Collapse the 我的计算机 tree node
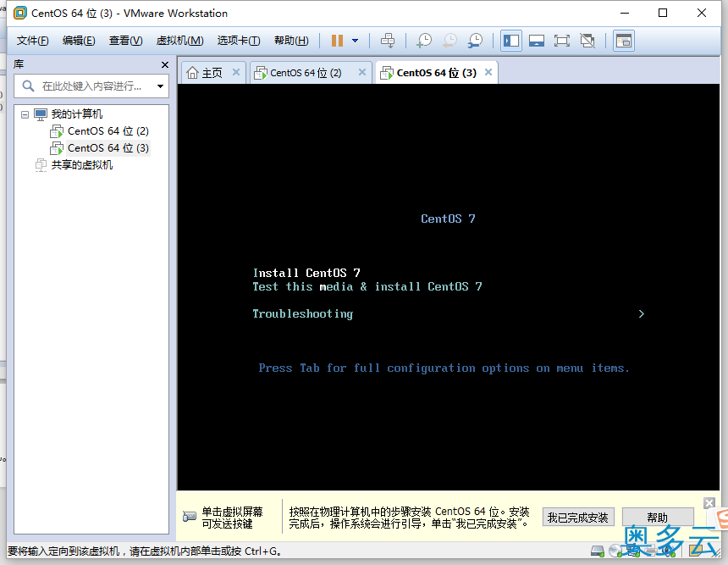Screen dimensions: 728x565 pyautogui.click(x=25, y=114)
